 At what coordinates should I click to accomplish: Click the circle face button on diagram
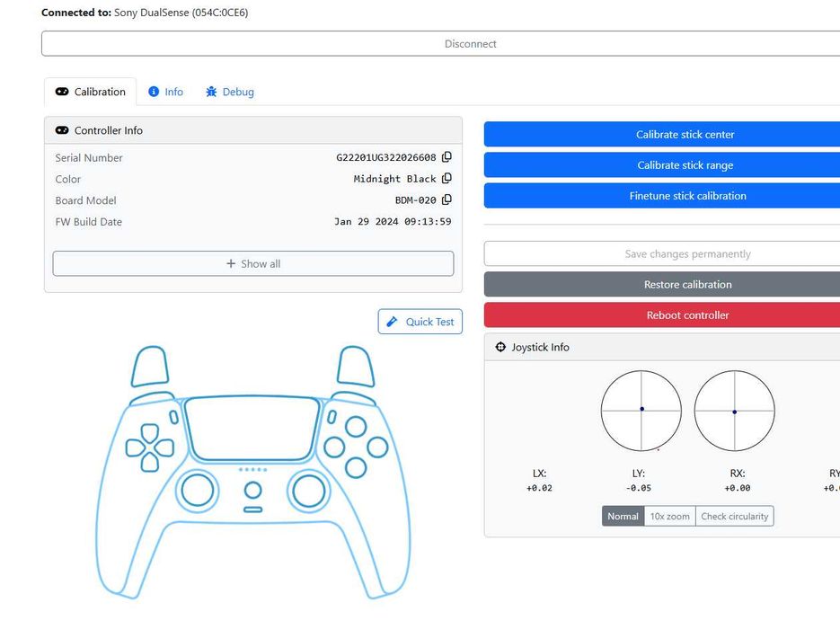tap(377, 447)
